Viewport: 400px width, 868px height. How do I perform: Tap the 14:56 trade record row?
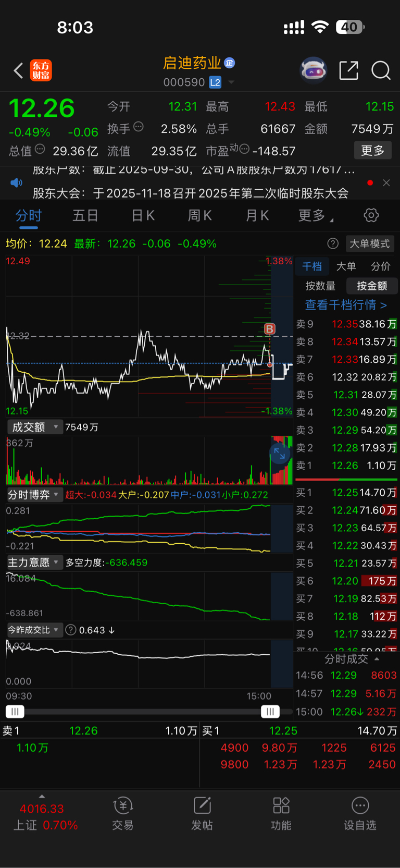click(x=346, y=675)
